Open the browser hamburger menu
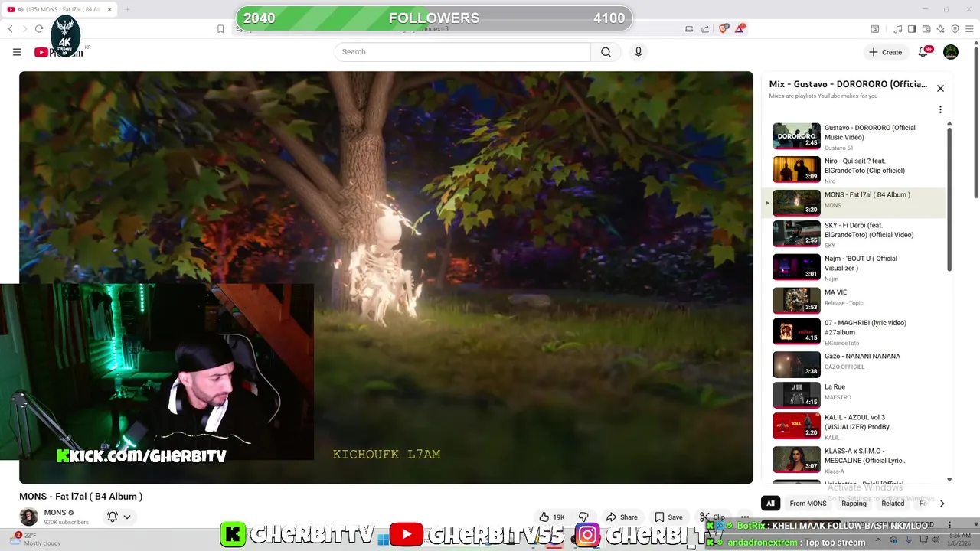The image size is (980, 551). coord(969,29)
